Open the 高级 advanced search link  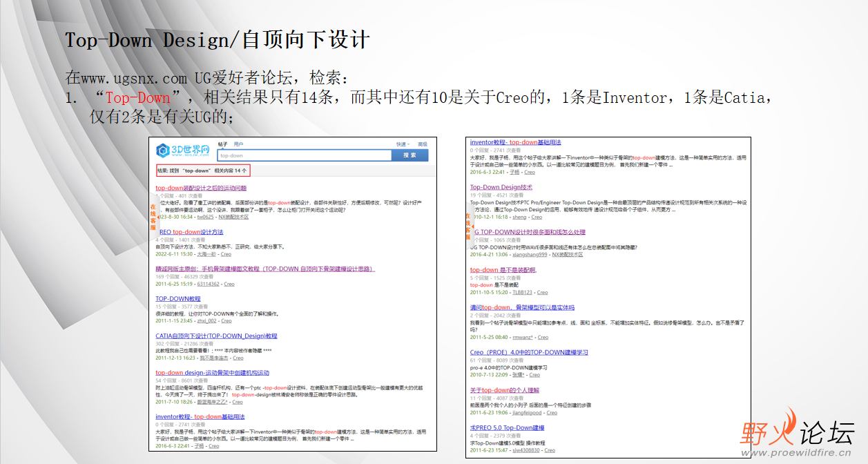(x=423, y=144)
